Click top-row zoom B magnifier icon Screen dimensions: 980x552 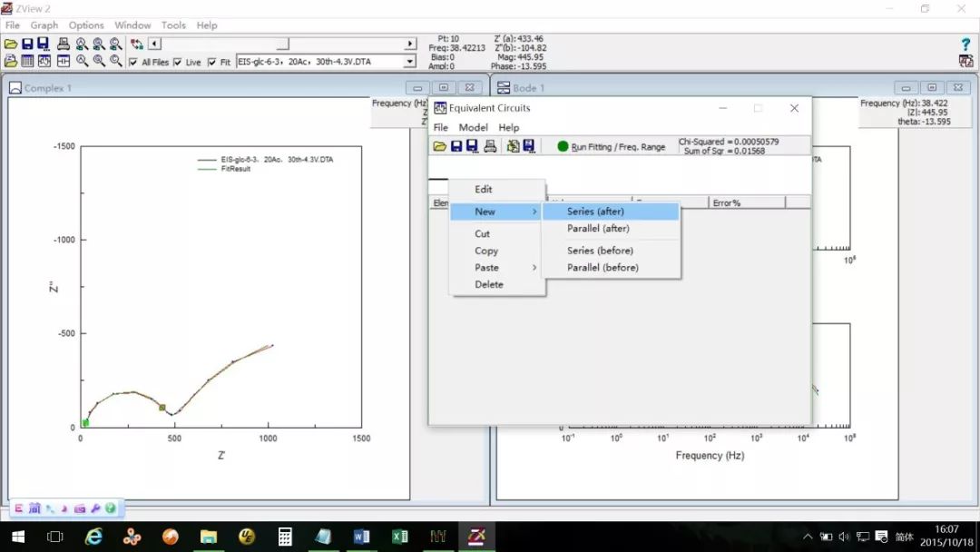click(x=99, y=44)
